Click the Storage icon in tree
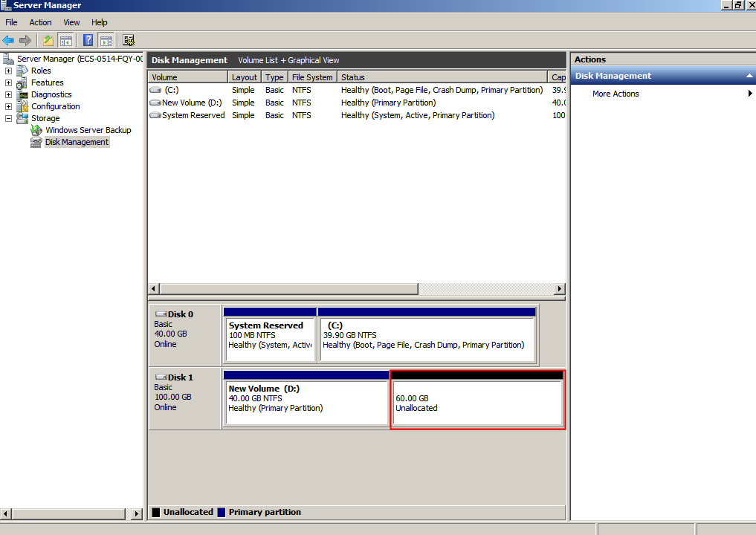756x535 pixels. (x=22, y=118)
